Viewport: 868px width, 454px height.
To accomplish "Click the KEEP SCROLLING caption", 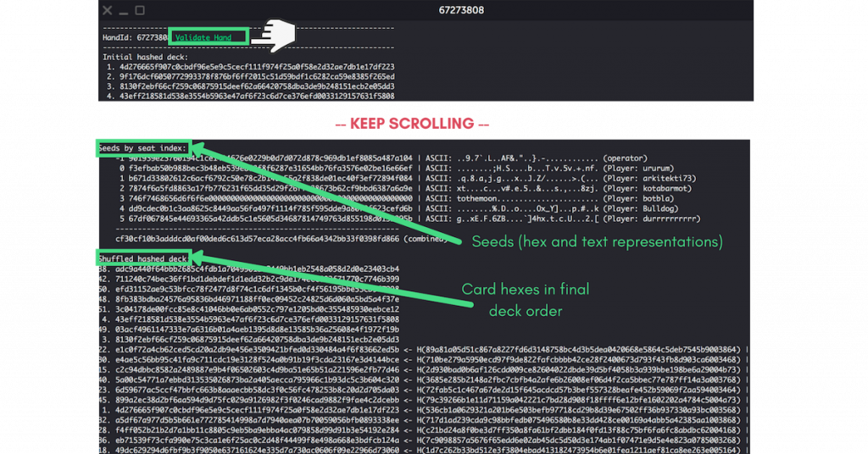I will point(412,124).
